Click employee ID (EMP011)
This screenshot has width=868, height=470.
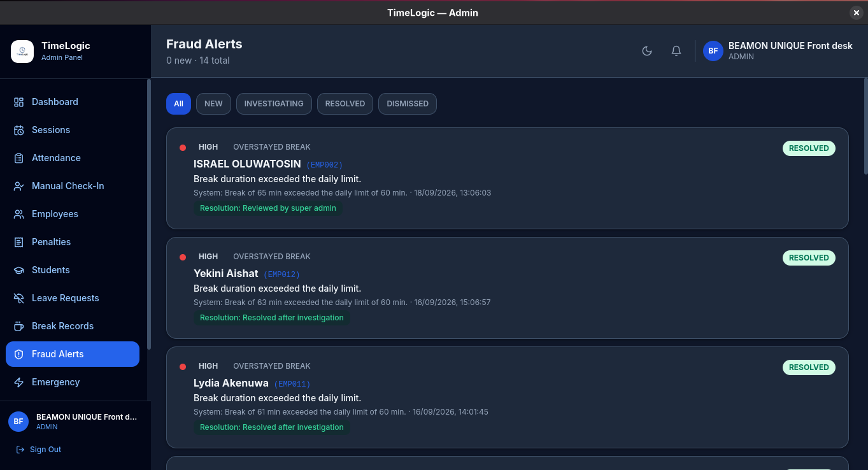pos(292,384)
